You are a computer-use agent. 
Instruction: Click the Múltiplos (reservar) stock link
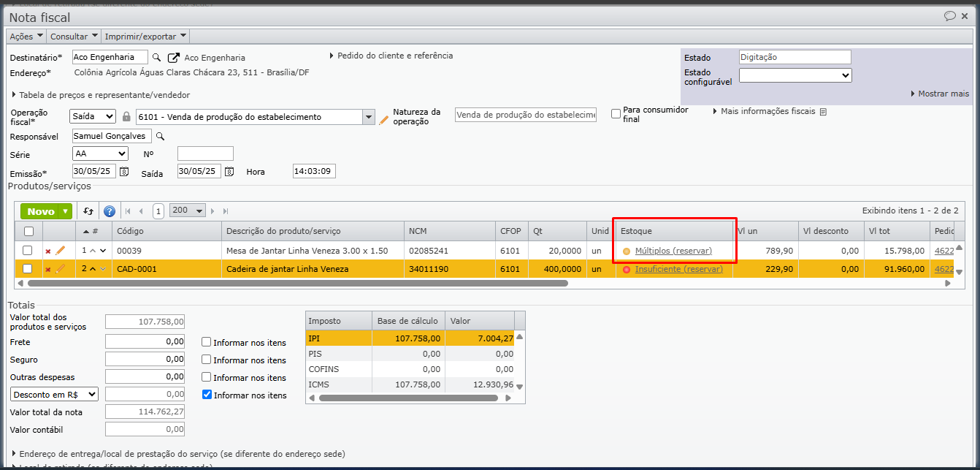(x=671, y=251)
